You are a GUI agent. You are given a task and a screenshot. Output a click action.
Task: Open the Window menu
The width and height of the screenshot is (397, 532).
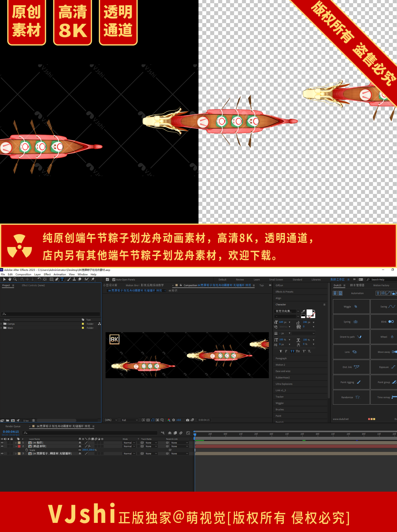click(83, 274)
